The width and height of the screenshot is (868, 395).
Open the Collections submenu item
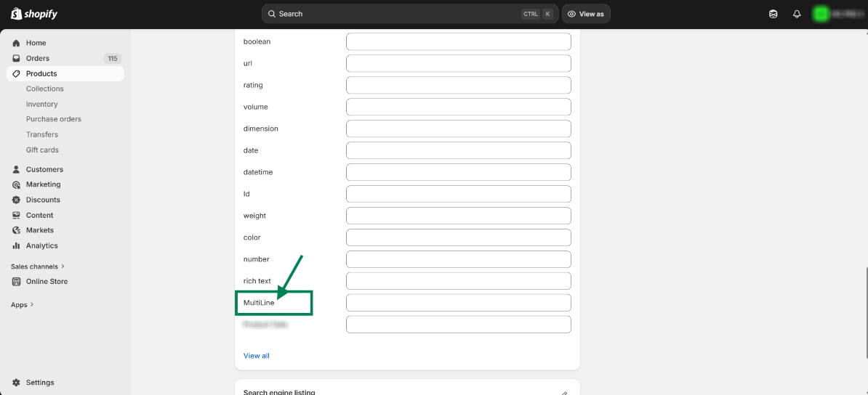(x=45, y=89)
